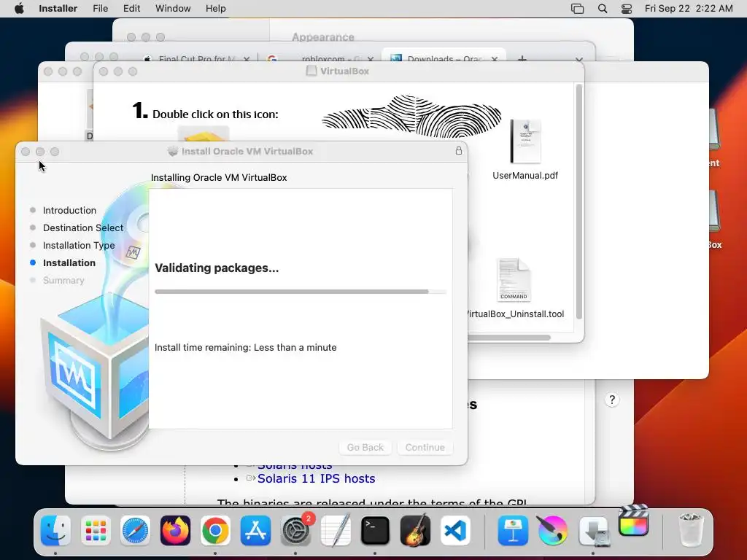Launch Visual Studio Code from Dock

pos(455,530)
